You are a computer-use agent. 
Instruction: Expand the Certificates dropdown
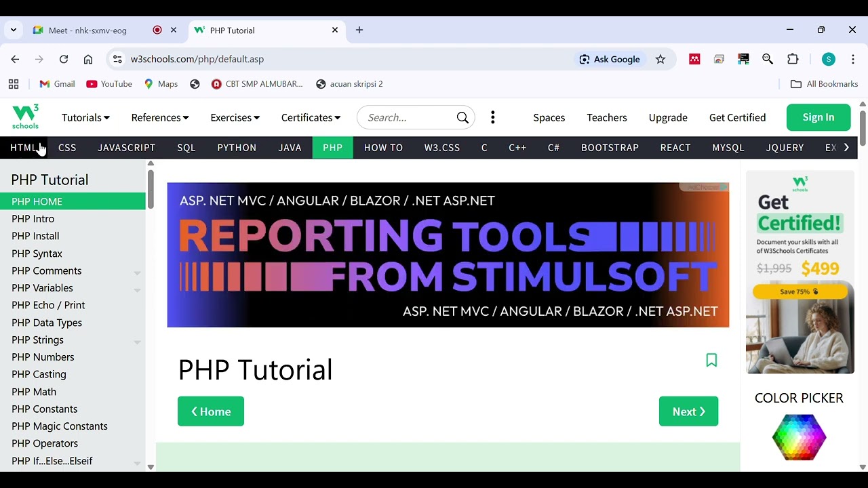[311, 118]
